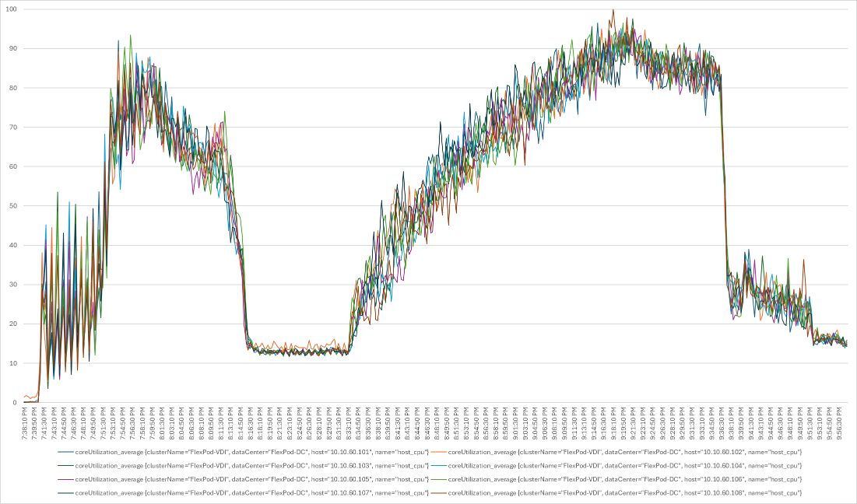Click the x-axis label 7:48:10 PM

tap(83, 422)
